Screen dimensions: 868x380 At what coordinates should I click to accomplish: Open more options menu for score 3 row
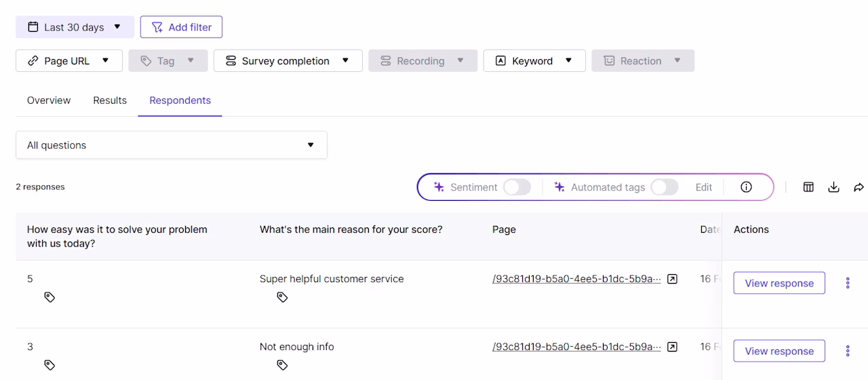pyautogui.click(x=848, y=351)
